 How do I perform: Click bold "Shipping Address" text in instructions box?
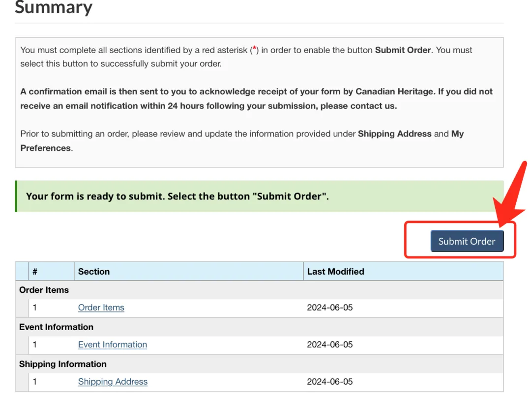[x=394, y=134]
